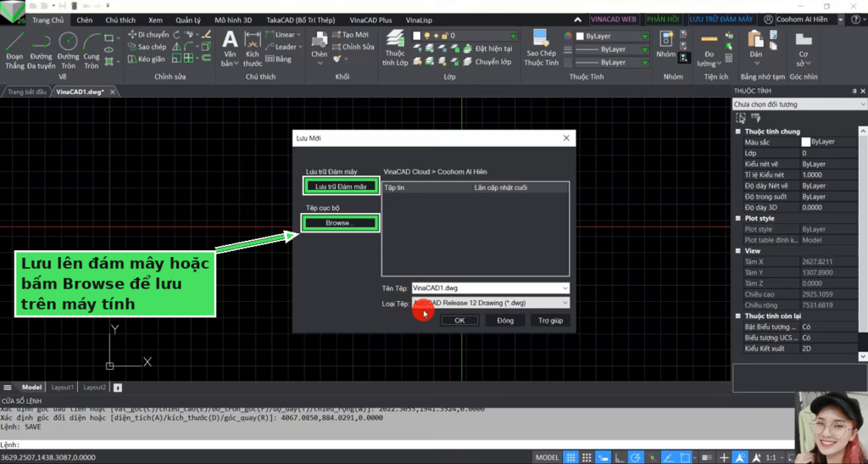868x464 pixels.
Task: Click the help question mark icon
Action: pyautogui.click(x=855, y=20)
